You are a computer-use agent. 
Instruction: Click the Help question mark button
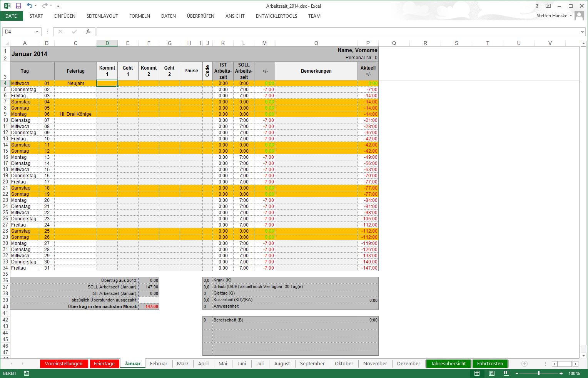click(x=537, y=6)
